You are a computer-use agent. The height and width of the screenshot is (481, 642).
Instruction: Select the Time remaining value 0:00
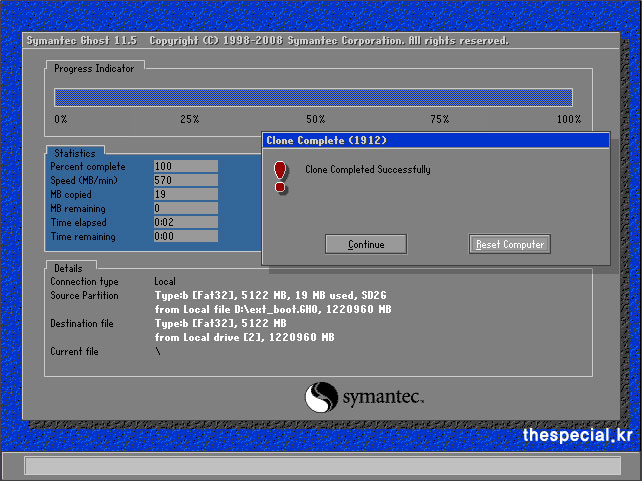pyautogui.click(x=186, y=236)
